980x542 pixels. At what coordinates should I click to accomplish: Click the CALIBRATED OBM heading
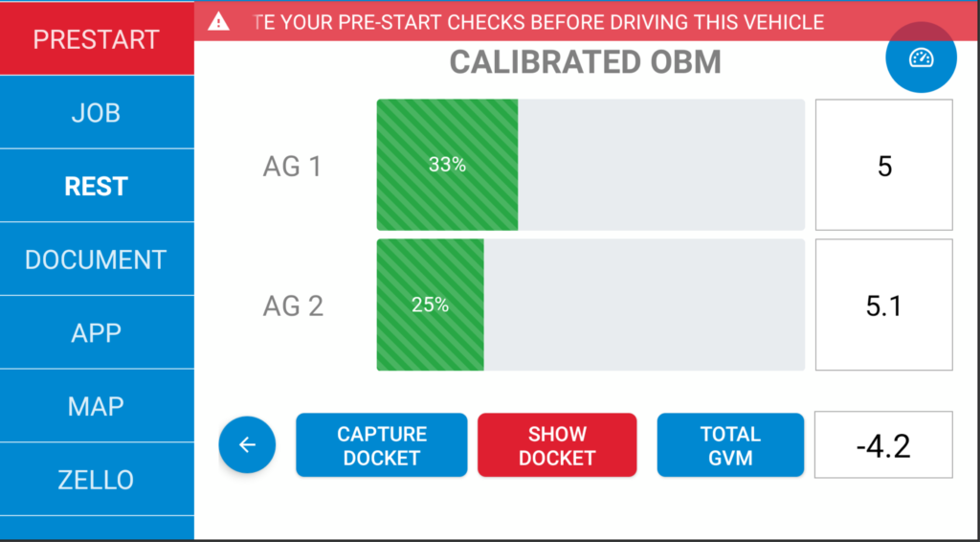[x=586, y=62]
